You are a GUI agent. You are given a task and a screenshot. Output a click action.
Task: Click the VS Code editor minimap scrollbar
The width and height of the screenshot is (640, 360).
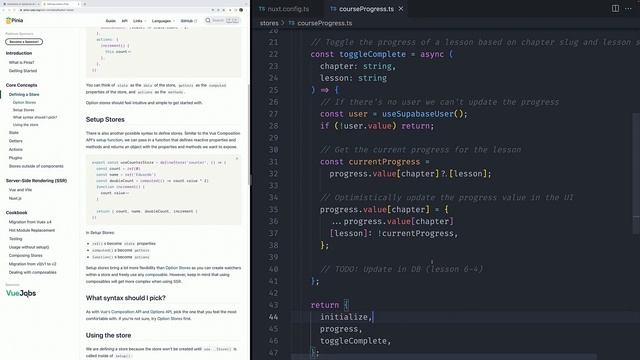[636, 173]
